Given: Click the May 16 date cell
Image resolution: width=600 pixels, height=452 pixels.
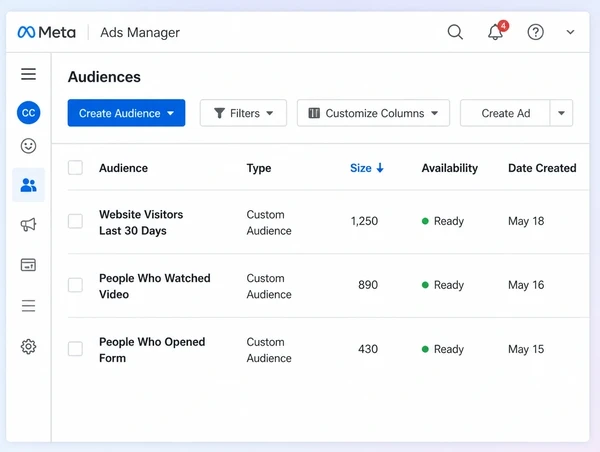Looking at the screenshot, I should (526, 285).
